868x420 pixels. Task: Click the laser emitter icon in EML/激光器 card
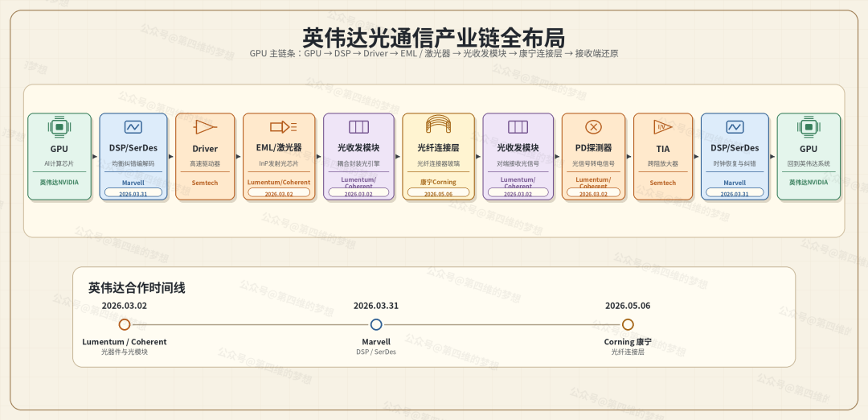[283, 127]
